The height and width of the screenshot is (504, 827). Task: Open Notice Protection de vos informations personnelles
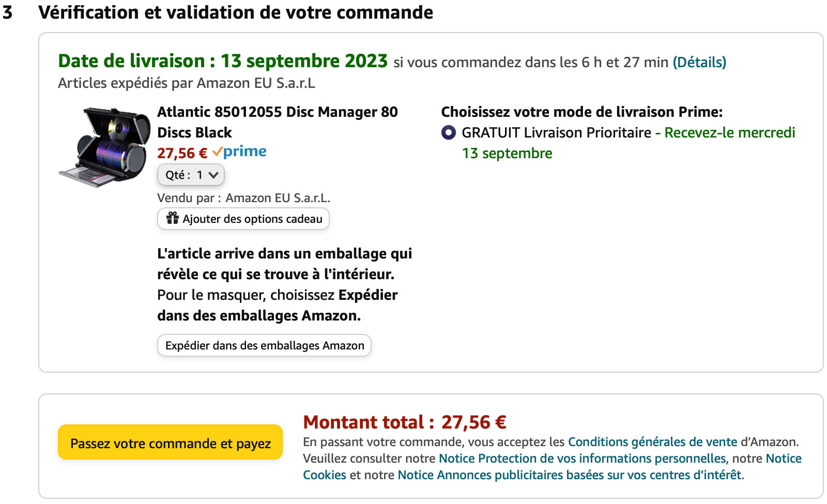point(582,459)
